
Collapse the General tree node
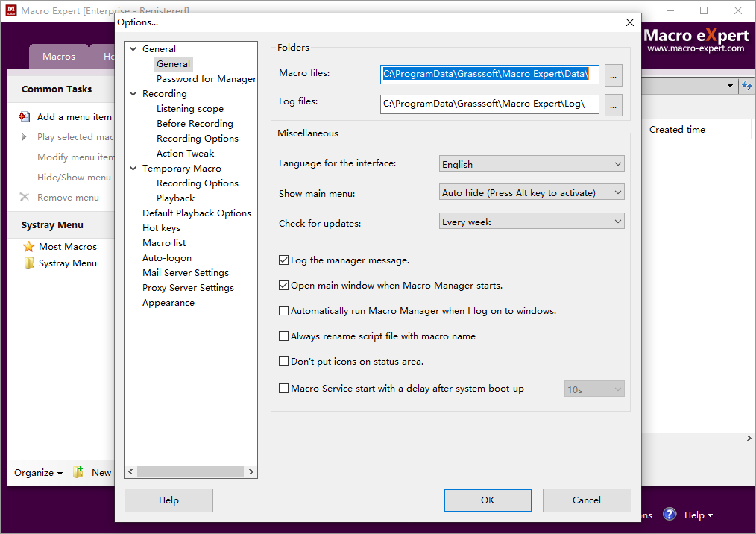click(133, 48)
